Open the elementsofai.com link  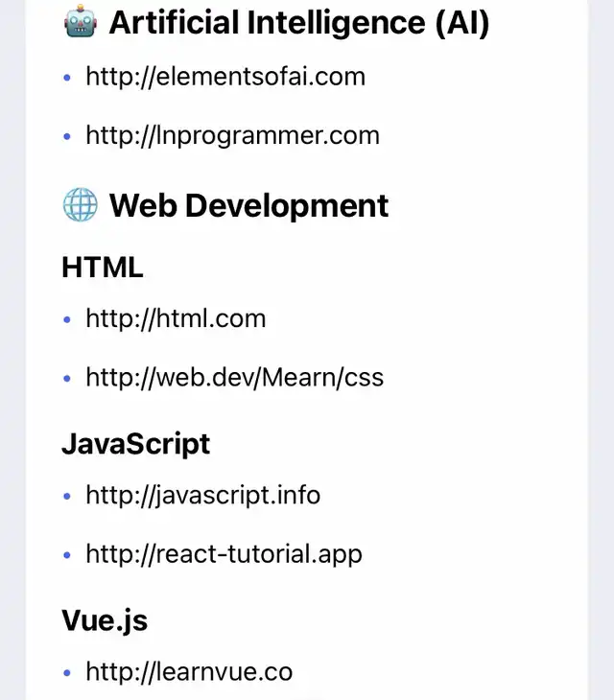click(x=225, y=77)
